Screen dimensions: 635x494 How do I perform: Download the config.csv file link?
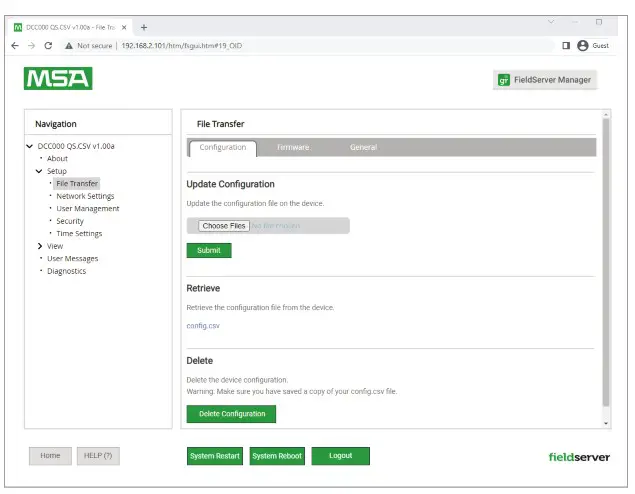click(x=203, y=326)
